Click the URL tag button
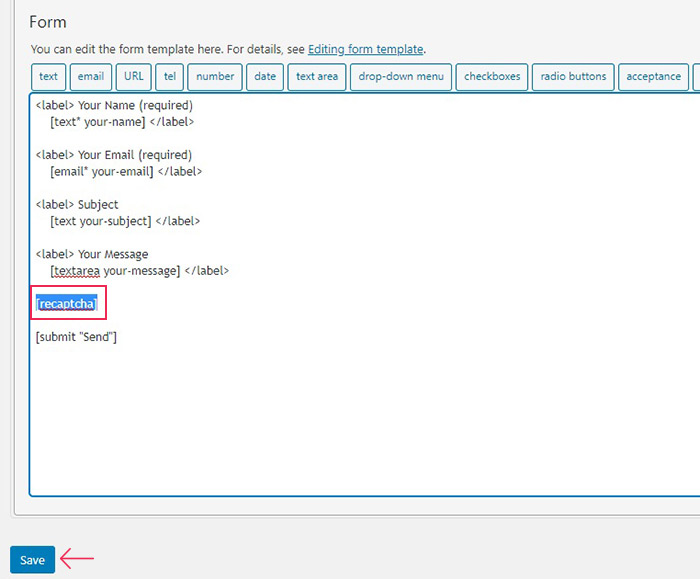The height and width of the screenshot is (579, 700). pyautogui.click(x=133, y=77)
